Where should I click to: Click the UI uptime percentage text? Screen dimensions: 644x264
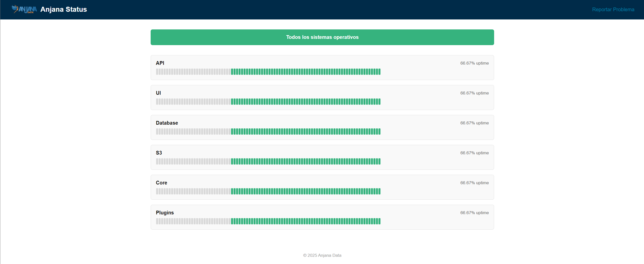click(474, 93)
